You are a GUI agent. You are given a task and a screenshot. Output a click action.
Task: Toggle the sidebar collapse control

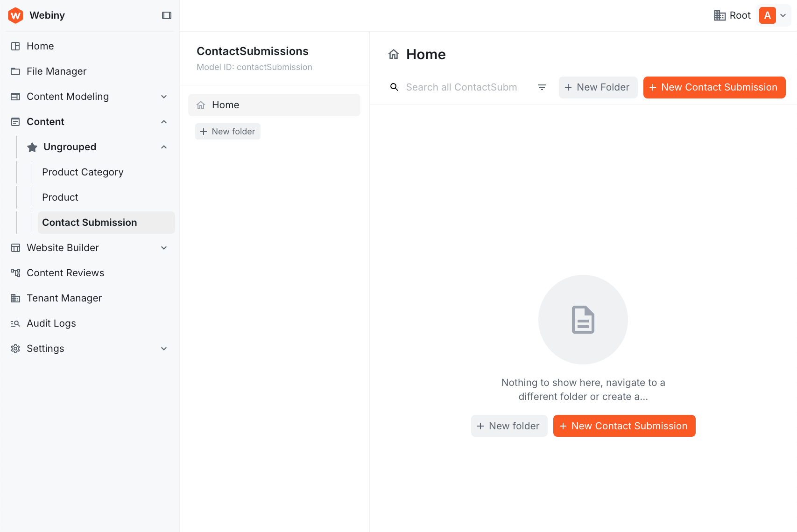(167, 15)
